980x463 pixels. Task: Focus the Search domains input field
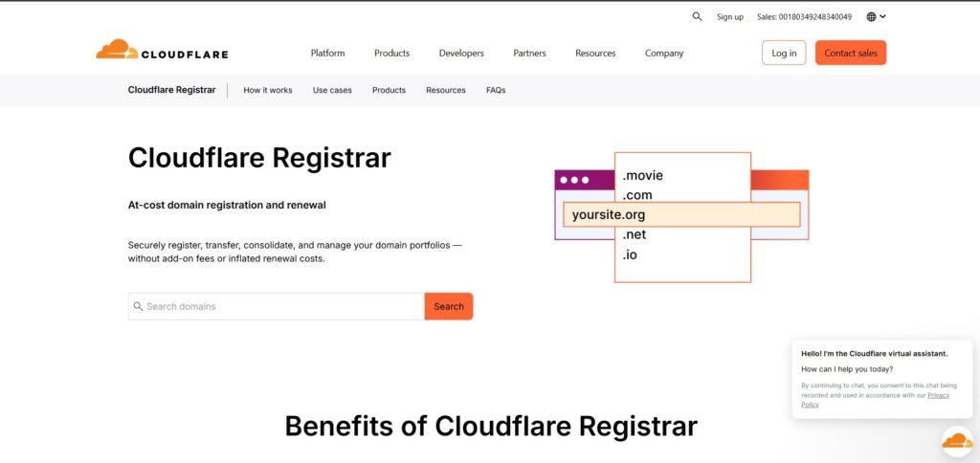(x=277, y=306)
